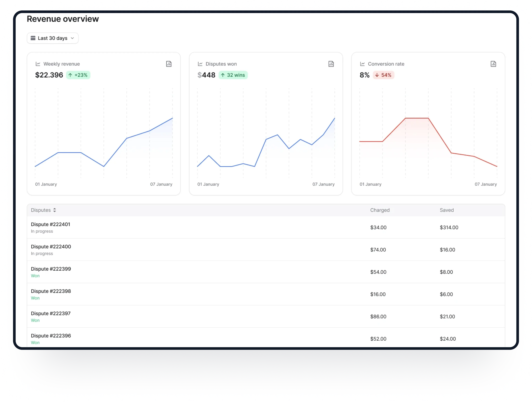Click the $8.00 saved amount

(x=446, y=272)
